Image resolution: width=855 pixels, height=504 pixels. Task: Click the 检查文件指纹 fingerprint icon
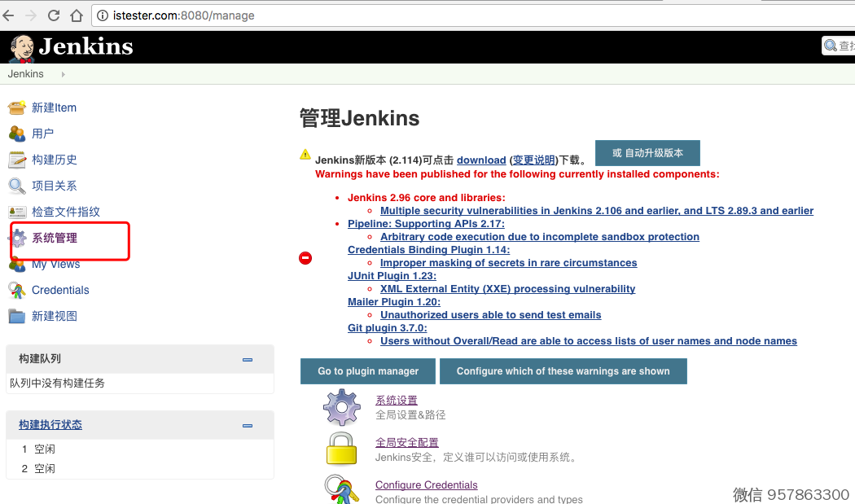pyautogui.click(x=17, y=212)
